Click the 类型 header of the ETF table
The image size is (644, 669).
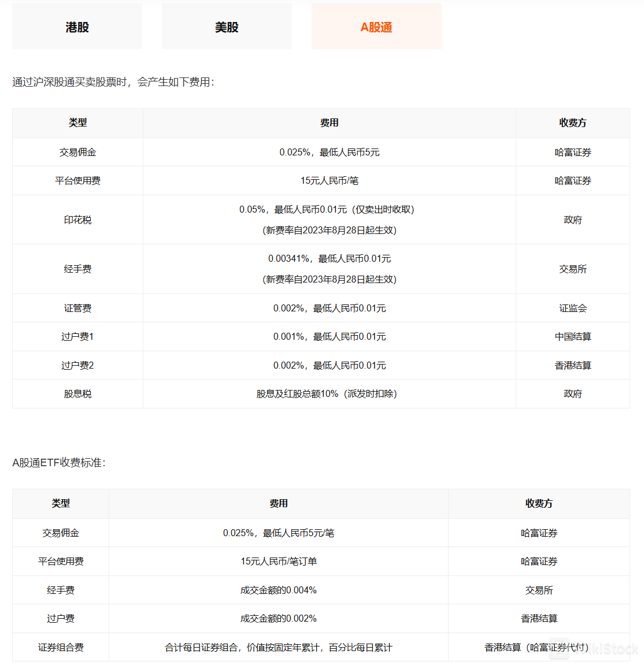61,504
